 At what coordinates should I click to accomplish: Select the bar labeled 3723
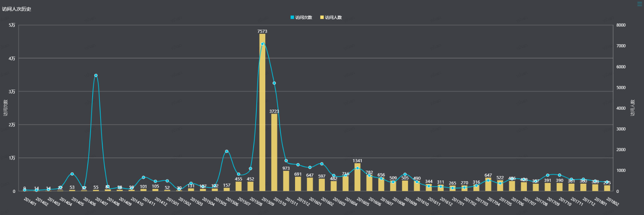(274, 153)
